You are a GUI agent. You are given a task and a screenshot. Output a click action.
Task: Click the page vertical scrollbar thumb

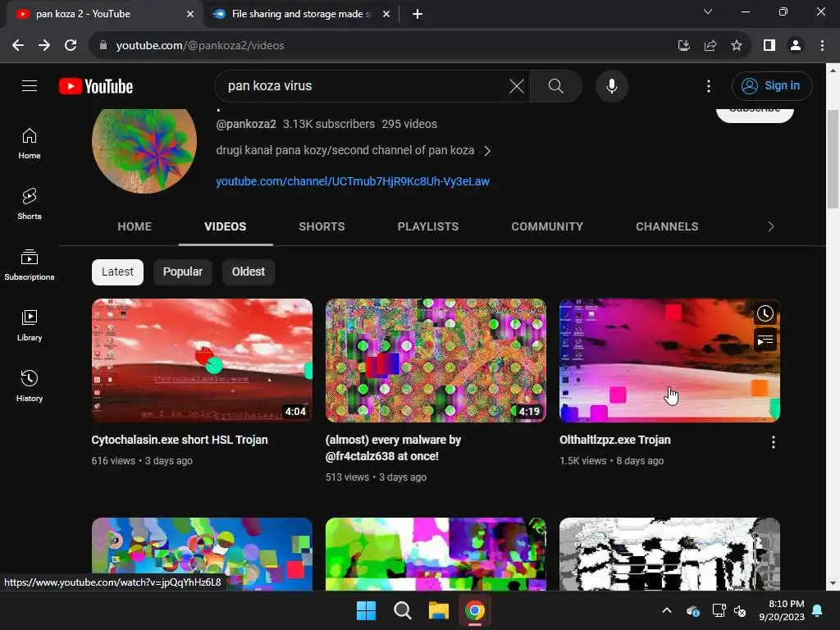pos(833,158)
